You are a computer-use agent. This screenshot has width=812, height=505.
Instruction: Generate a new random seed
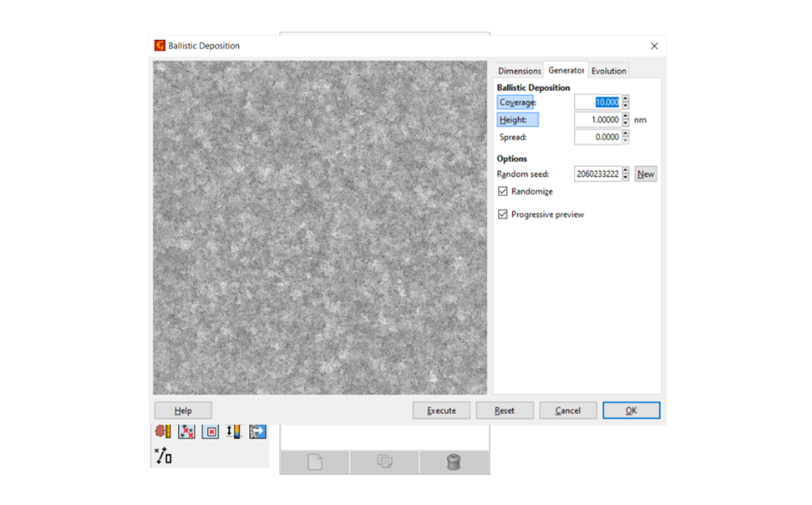(x=645, y=174)
